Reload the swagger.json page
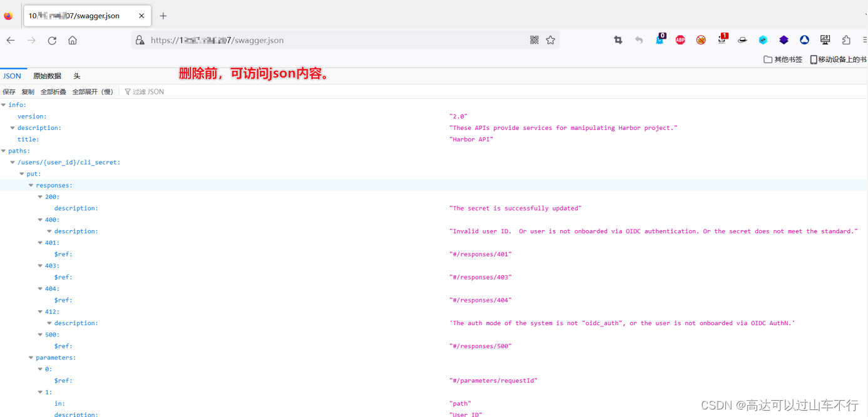This screenshot has height=417, width=868. [x=52, y=40]
